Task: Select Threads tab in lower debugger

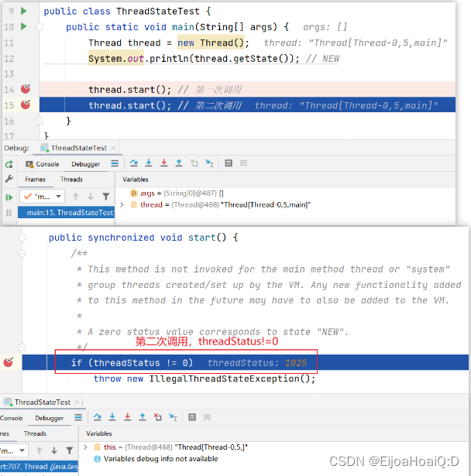Action: tap(35, 433)
